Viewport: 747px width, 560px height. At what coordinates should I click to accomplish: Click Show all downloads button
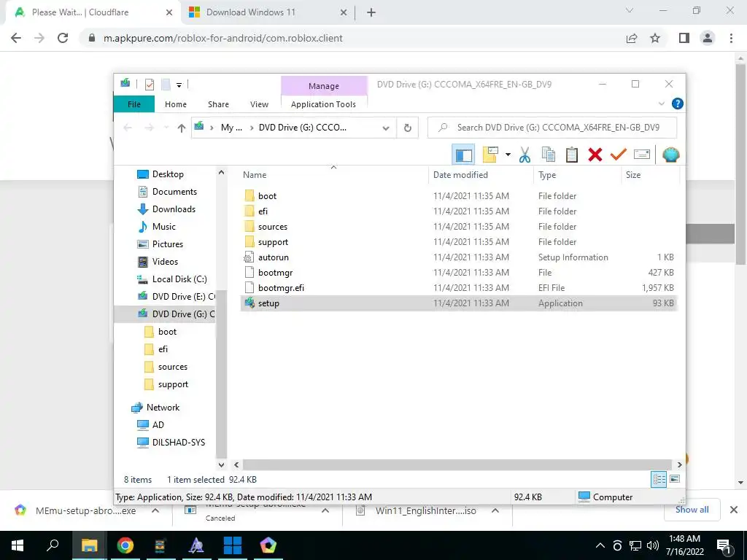[x=692, y=510]
